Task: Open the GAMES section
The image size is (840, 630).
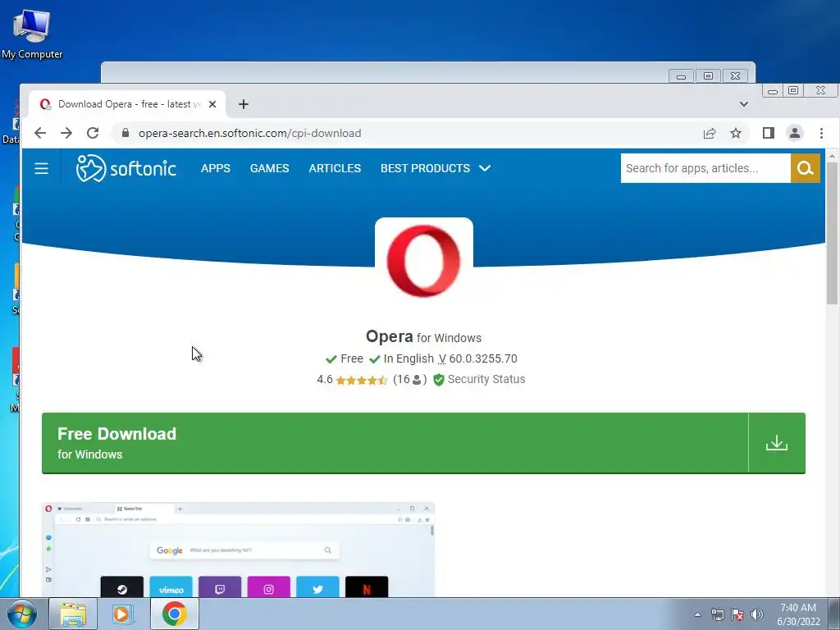Action: click(x=269, y=168)
